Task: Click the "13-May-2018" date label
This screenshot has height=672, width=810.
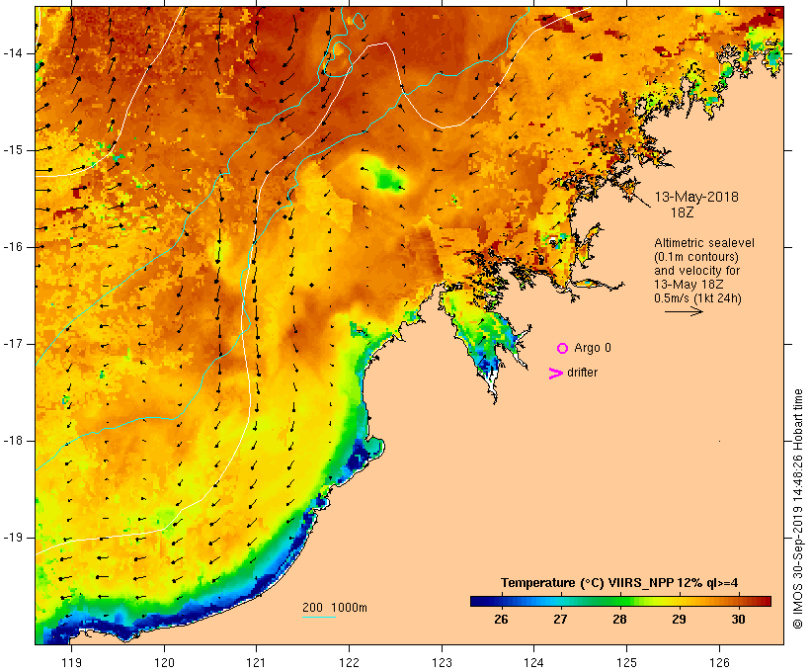Action: pos(696,197)
